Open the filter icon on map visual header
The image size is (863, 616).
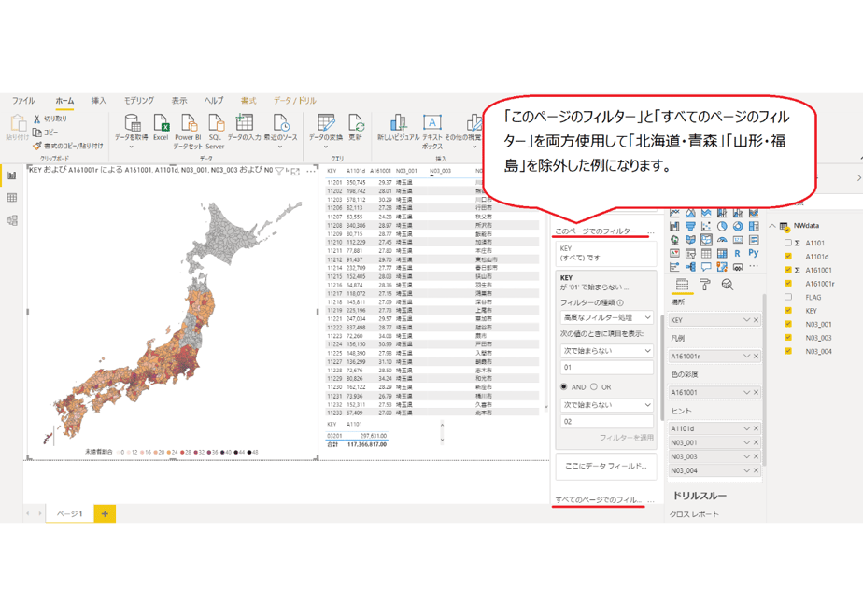coord(279,172)
